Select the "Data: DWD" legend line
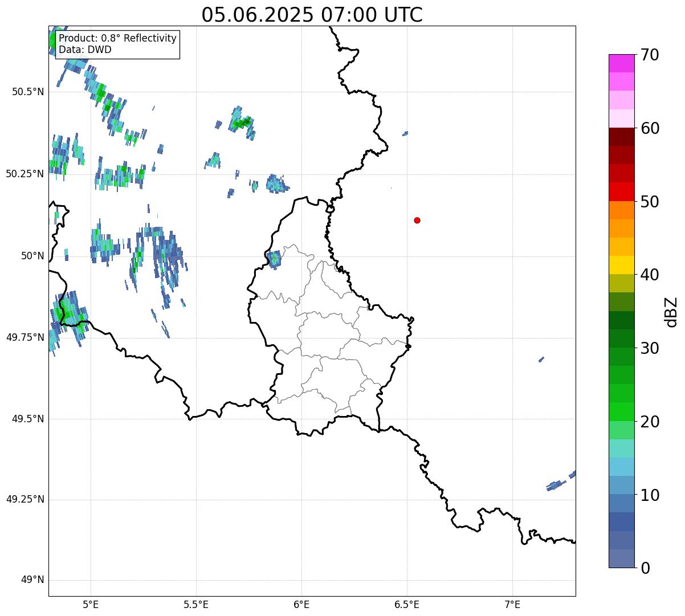 pos(85,50)
